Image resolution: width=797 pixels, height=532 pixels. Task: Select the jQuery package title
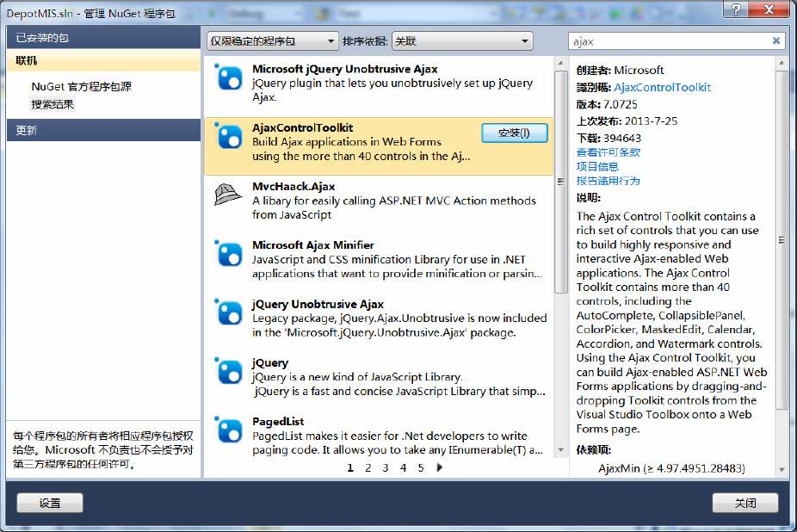[270, 363]
